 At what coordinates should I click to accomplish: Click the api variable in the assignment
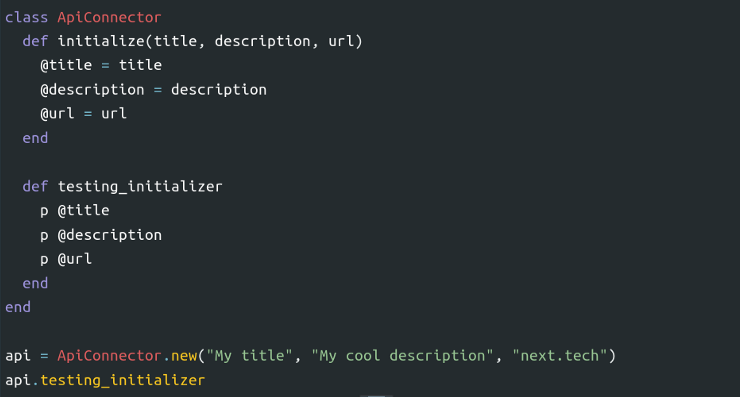coord(18,356)
